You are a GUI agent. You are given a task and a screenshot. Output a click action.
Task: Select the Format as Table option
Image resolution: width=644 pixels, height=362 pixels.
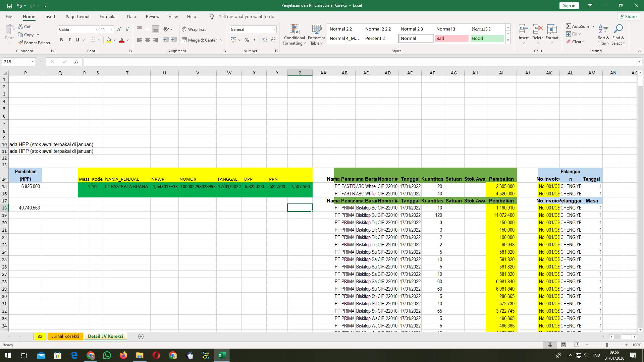[316, 35]
